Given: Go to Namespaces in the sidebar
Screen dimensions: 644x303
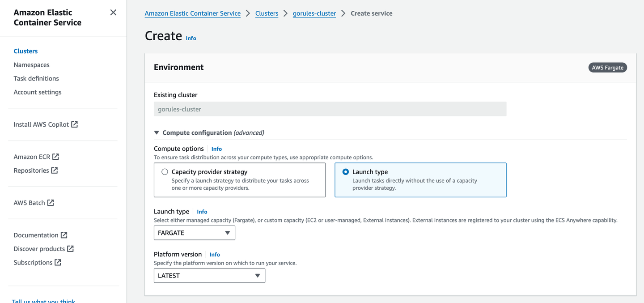Looking at the screenshot, I should tap(31, 65).
